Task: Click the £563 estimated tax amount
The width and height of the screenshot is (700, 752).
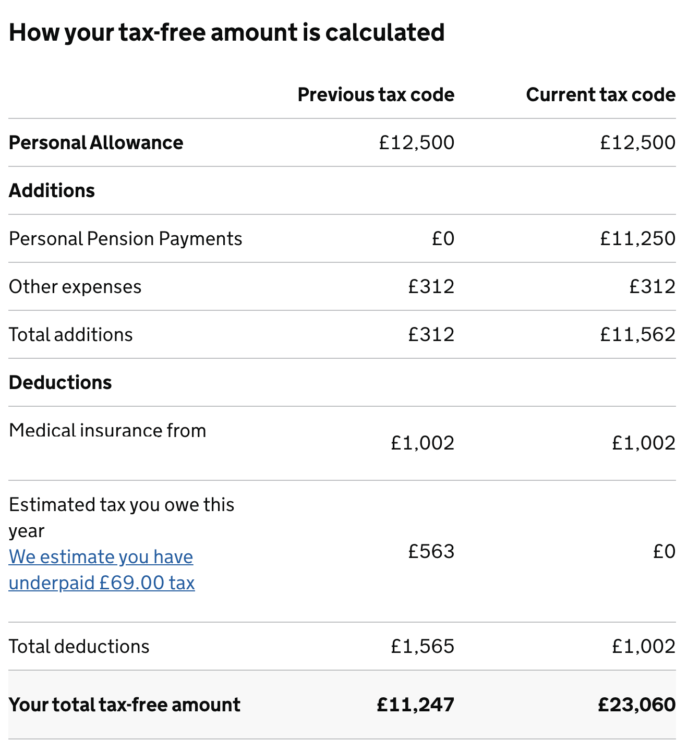Action: click(x=431, y=551)
